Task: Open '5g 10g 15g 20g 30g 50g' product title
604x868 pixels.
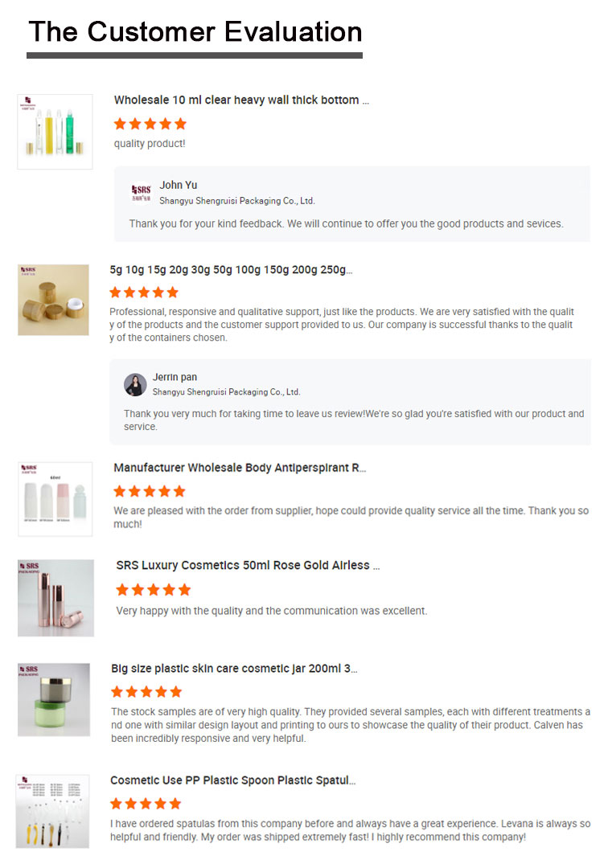Action: click(x=231, y=270)
